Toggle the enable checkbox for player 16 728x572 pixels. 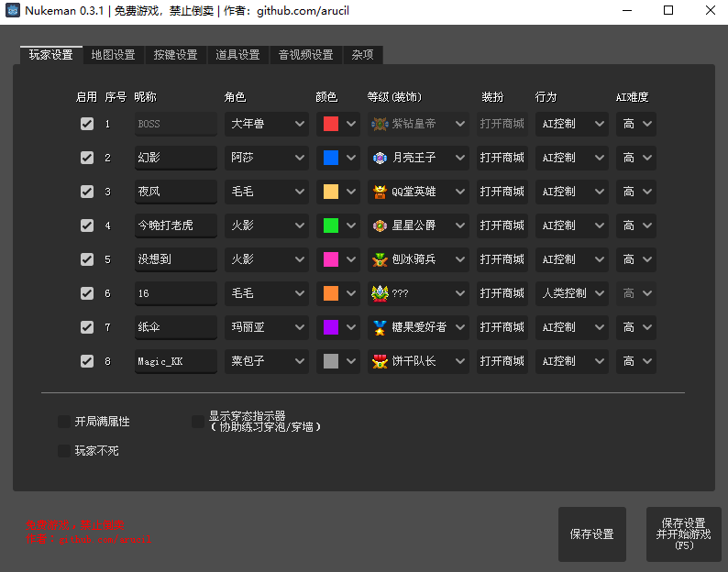tap(87, 293)
